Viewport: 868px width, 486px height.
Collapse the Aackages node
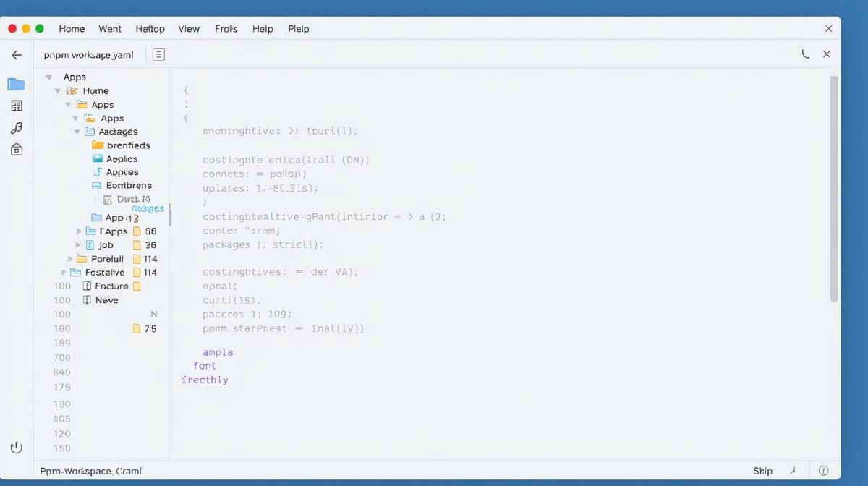77,132
